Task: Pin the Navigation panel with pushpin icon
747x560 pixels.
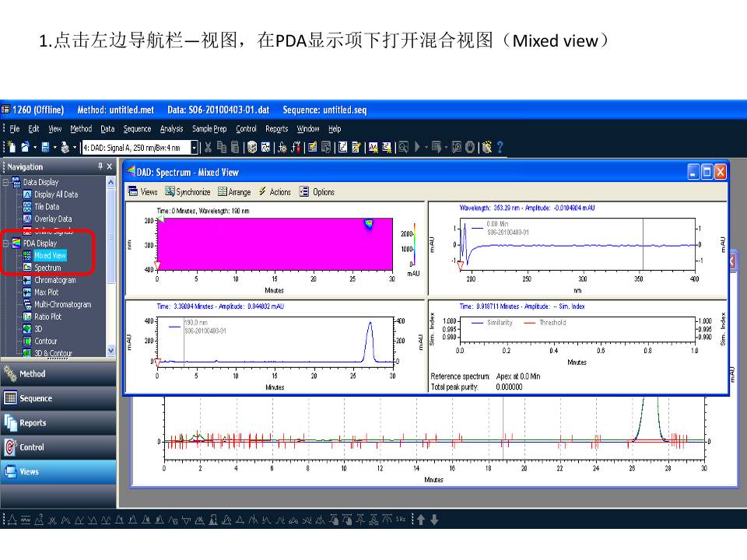Action: pyautogui.click(x=100, y=166)
